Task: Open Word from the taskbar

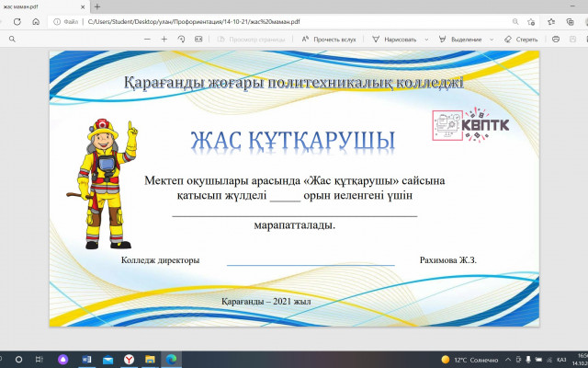Action: click(87, 358)
